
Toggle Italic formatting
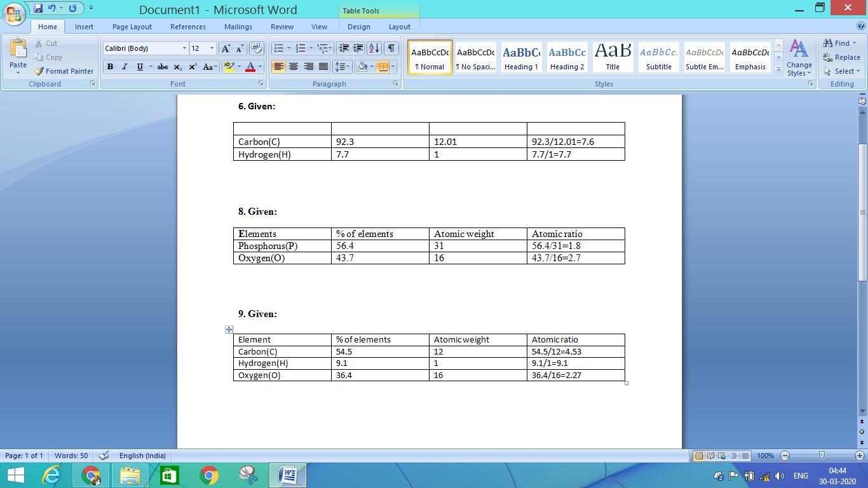125,67
